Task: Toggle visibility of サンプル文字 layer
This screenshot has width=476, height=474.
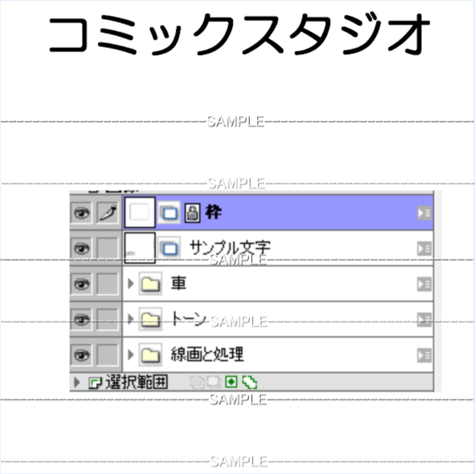Action: [81, 248]
